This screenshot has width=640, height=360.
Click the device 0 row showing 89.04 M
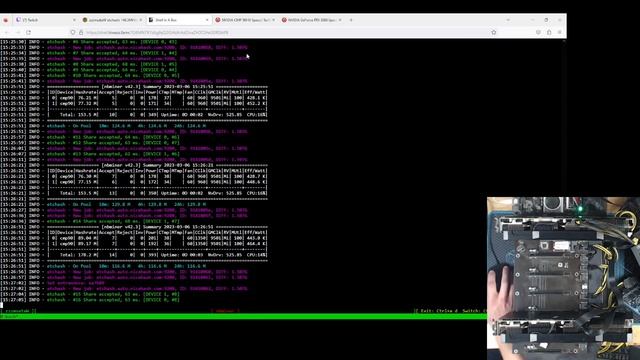pyautogui.click(x=157, y=238)
